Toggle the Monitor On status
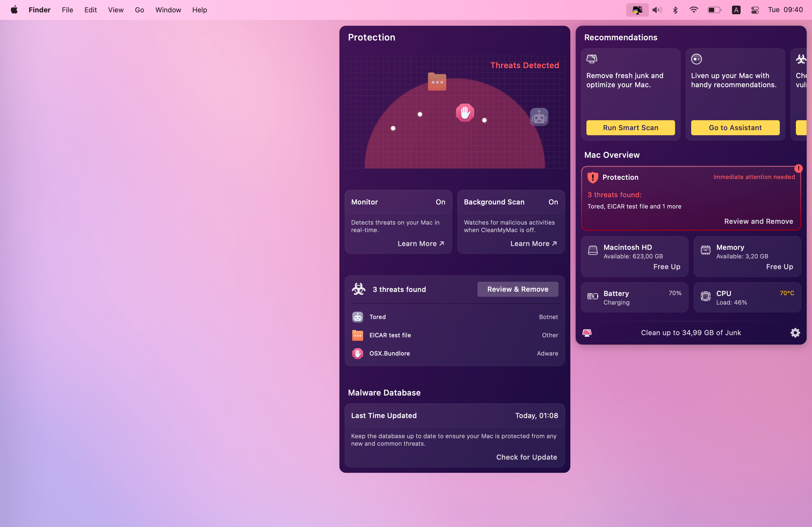The image size is (812, 527). tap(440, 202)
